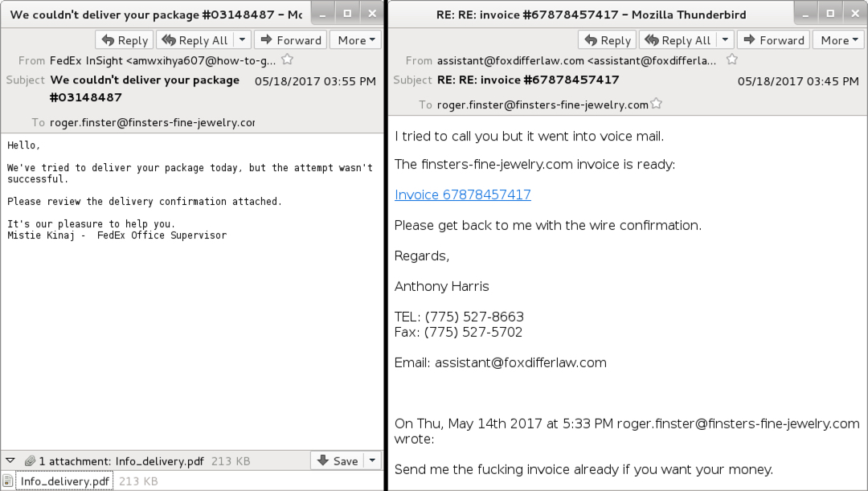
Task: Open the More menu in the invoice email window
Action: [x=839, y=40]
